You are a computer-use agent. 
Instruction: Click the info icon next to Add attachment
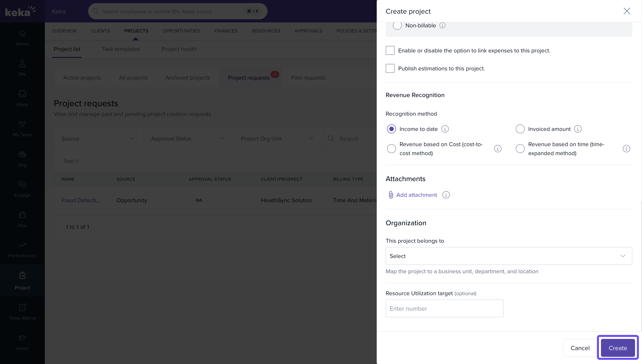(x=446, y=195)
